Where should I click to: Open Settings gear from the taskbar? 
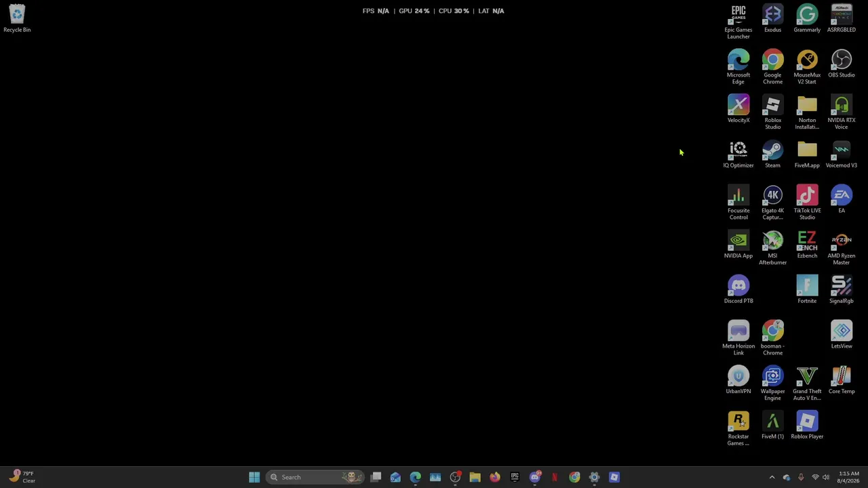pyautogui.click(x=594, y=477)
